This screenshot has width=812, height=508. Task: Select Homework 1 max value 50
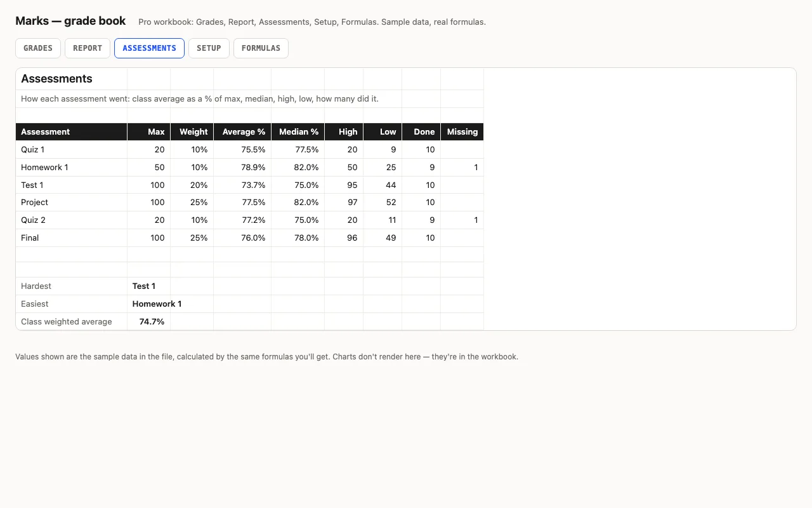[149, 168]
